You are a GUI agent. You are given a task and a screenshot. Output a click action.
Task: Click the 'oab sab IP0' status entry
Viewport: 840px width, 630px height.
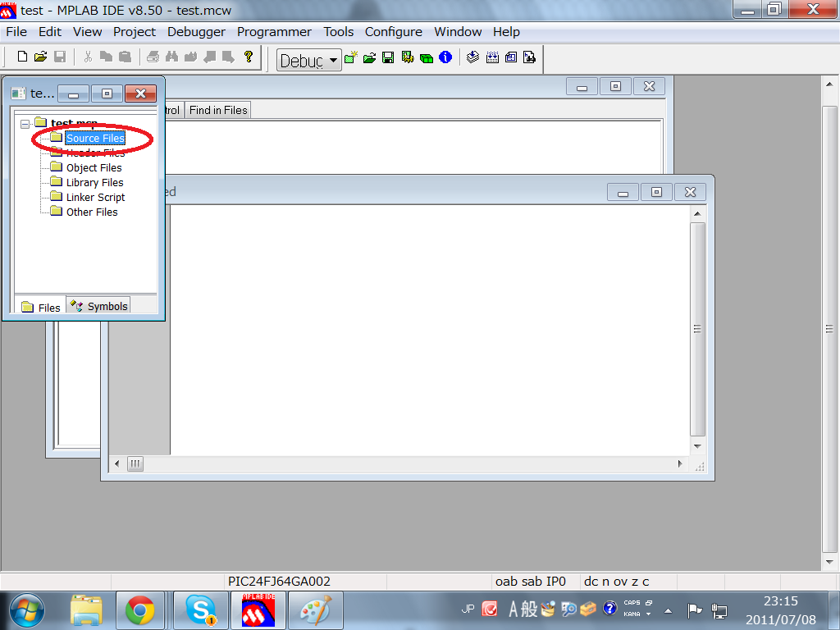[x=531, y=582]
